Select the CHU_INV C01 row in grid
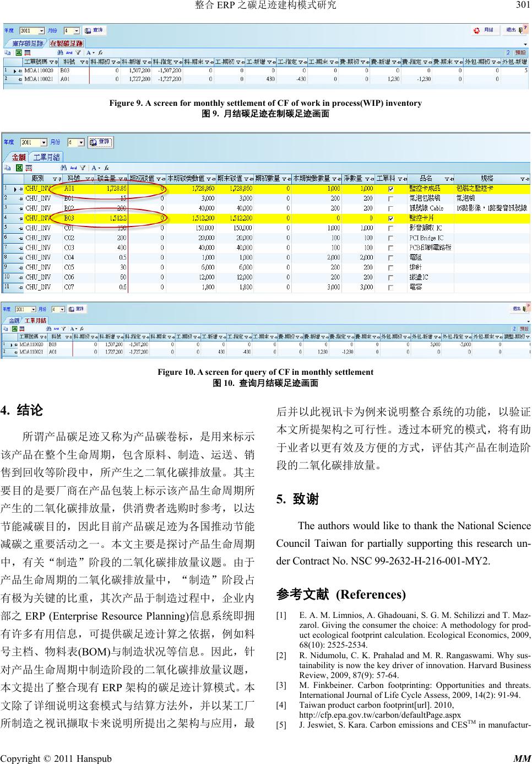Screen dimensions: 532x764 (37, 228)
